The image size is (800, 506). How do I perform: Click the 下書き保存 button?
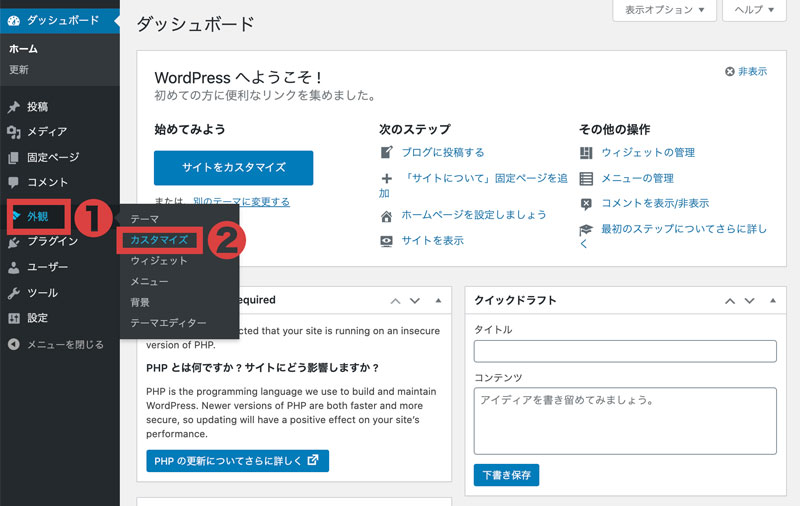coord(507,475)
